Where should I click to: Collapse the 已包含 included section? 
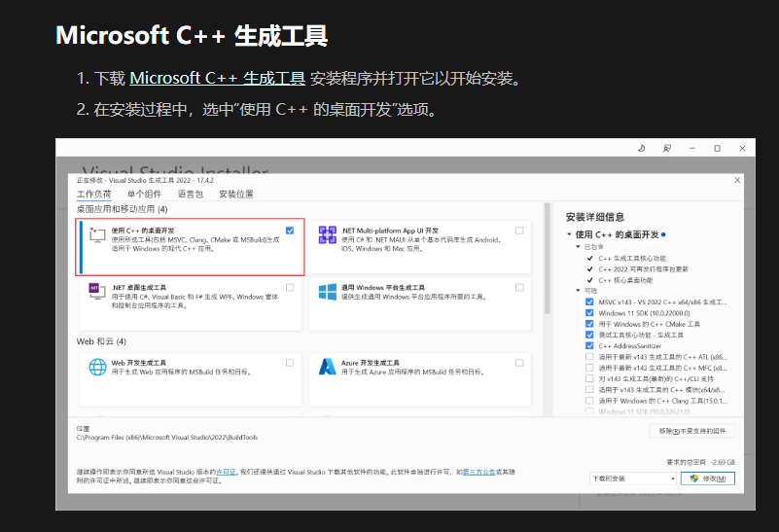click(579, 247)
